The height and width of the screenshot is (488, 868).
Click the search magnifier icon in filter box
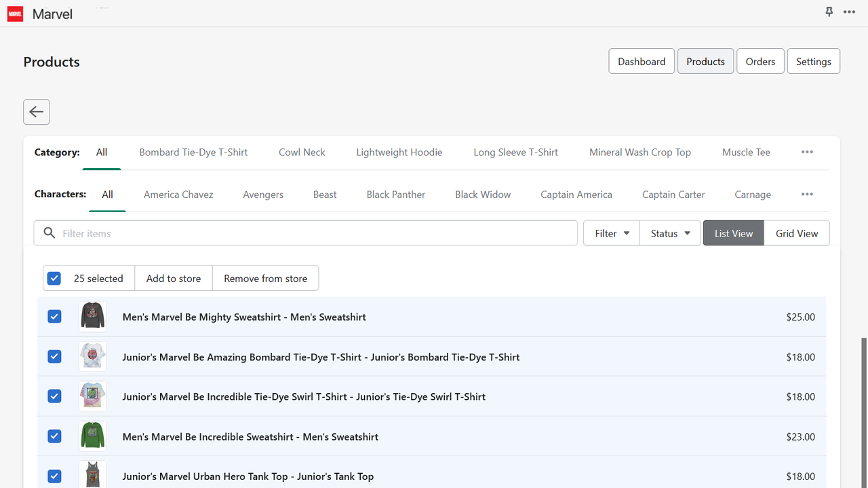pos(49,233)
